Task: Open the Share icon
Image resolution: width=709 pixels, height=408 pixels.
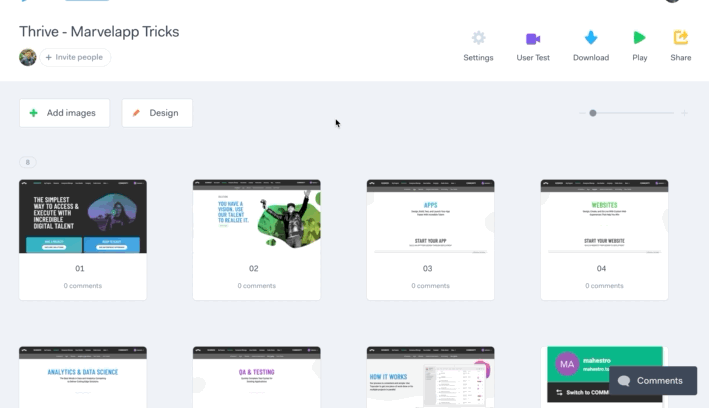Action: click(681, 37)
